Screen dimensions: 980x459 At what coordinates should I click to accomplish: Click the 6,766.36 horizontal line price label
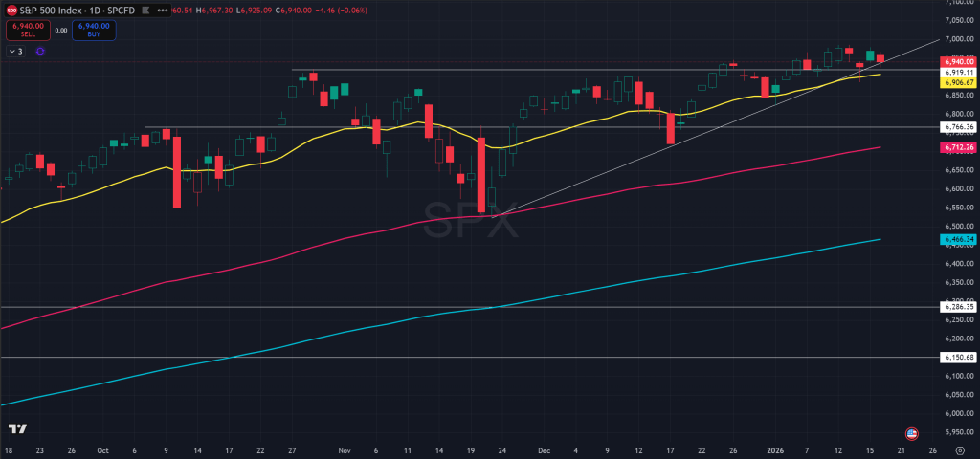(x=958, y=127)
